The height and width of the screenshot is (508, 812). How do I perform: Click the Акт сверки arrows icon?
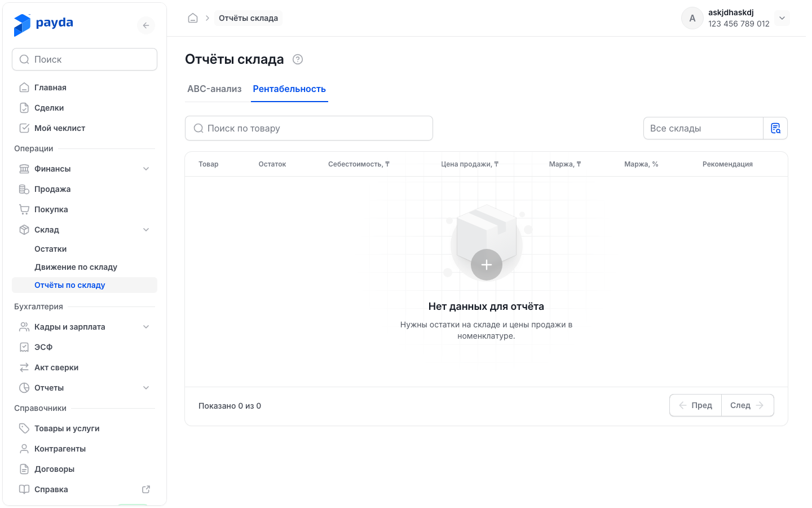coord(24,367)
